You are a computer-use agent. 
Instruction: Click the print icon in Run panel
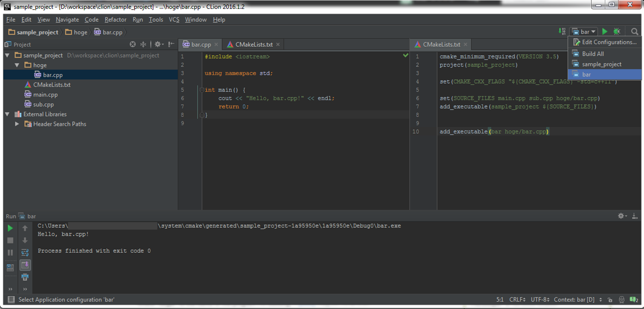coord(25,277)
